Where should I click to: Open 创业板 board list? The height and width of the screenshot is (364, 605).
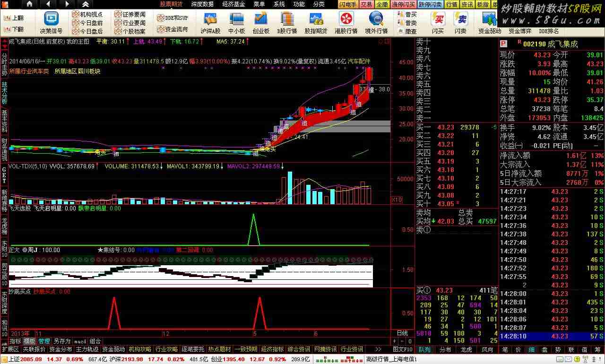pos(261,23)
